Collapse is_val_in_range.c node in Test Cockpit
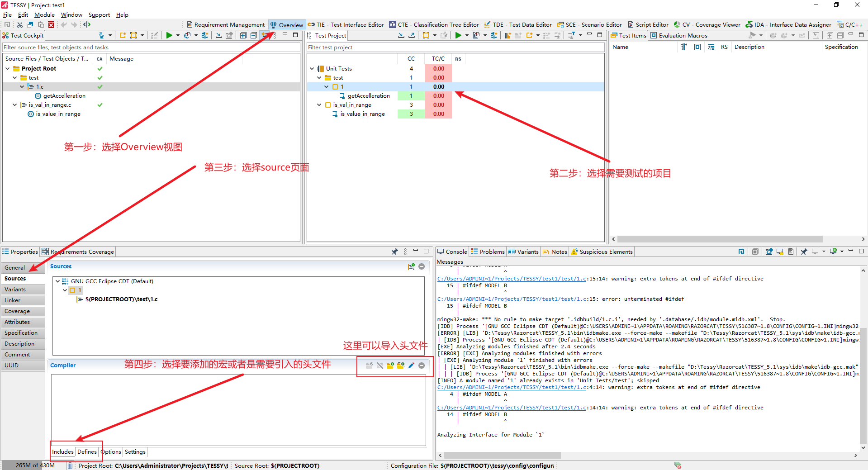868x470 pixels. [15, 105]
